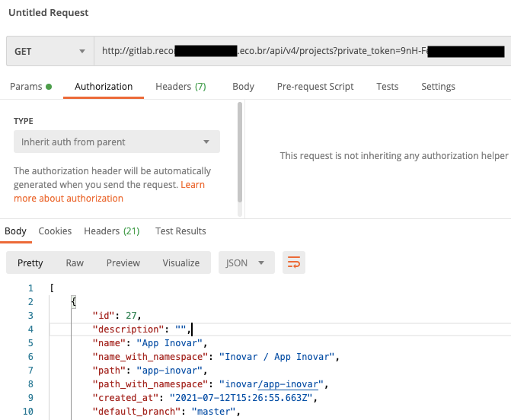511x420 pixels.
Task: Expand the Inherit auth from parent selector
Action: 117,142
